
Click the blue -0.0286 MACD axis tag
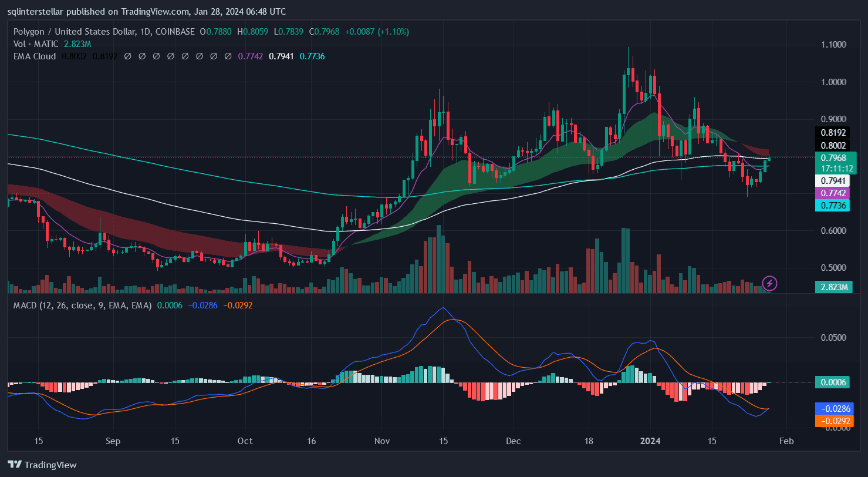(x=832, y=408)
